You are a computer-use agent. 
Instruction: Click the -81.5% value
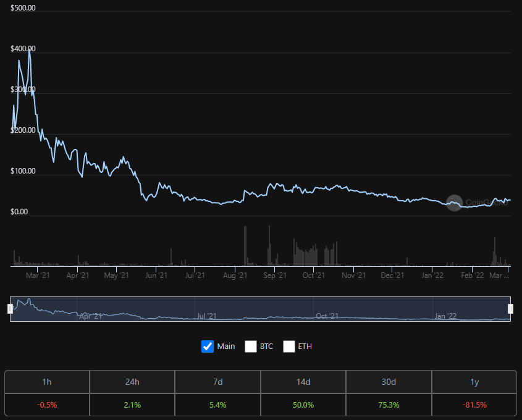tap(474, 405)
